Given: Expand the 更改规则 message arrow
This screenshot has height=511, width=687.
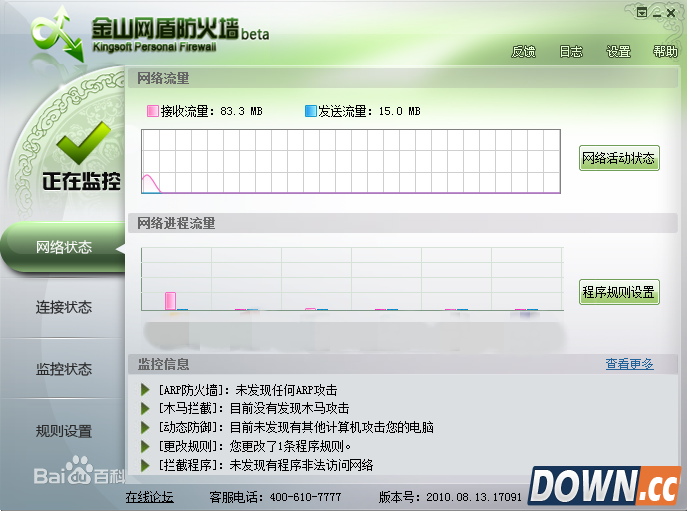Looking at the screenshot, I should (145, 446).
